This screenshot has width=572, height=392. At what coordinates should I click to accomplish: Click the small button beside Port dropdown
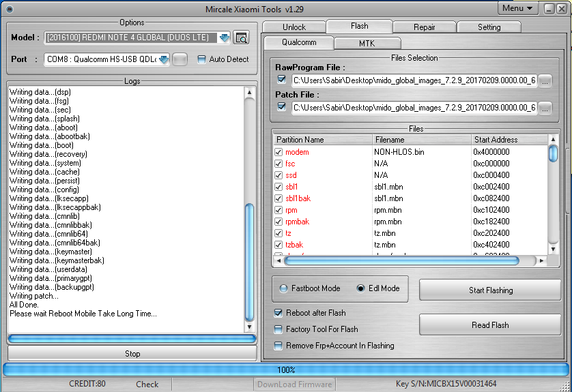[x=180, y=59]
